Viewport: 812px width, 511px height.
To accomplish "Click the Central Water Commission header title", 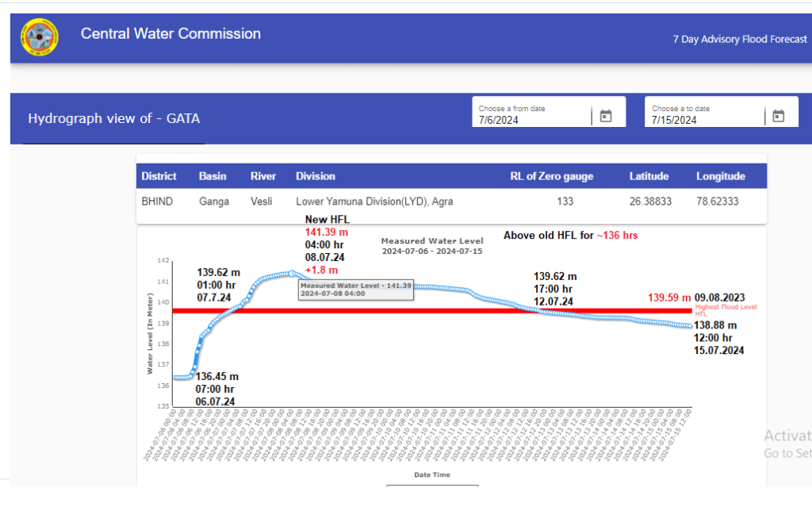I will click(x=170, y=34).
